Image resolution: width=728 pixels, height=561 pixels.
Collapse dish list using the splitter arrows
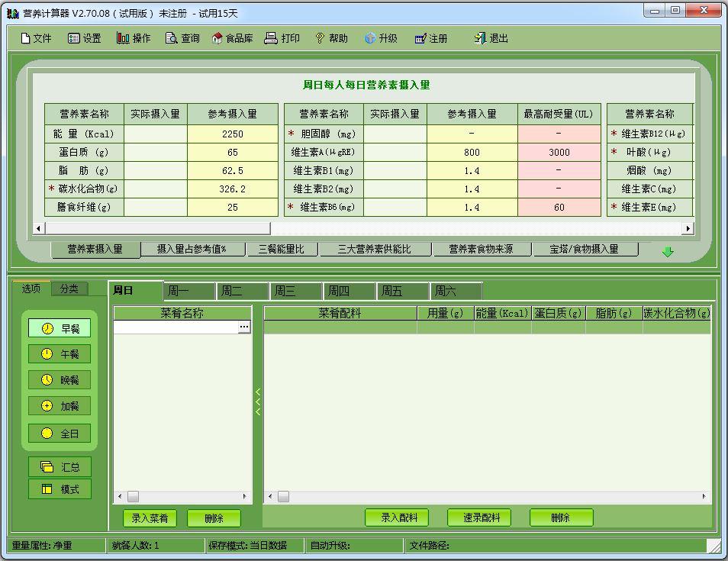(x=258, y=401)
